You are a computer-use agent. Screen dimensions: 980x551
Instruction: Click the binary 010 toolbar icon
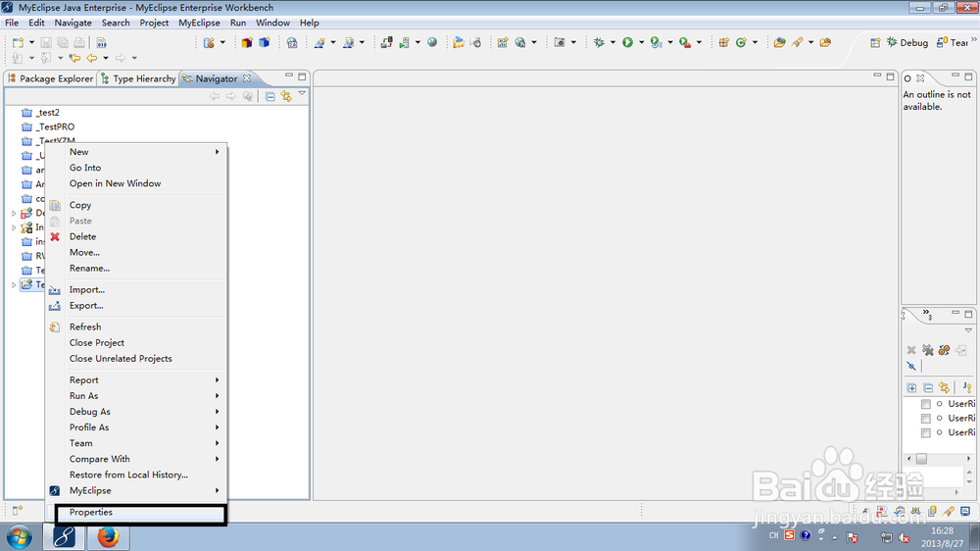coord(101,42)
